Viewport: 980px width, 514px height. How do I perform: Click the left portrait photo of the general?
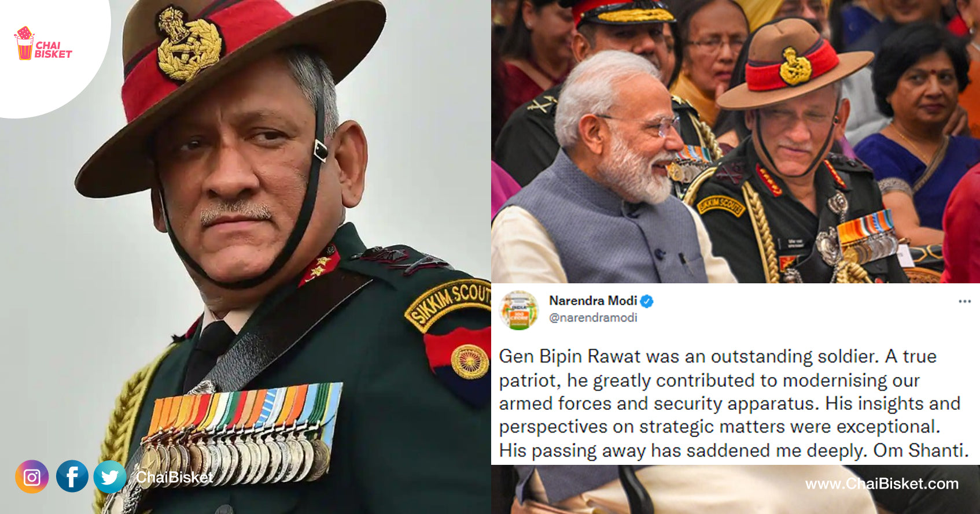(x=245, y=257)
